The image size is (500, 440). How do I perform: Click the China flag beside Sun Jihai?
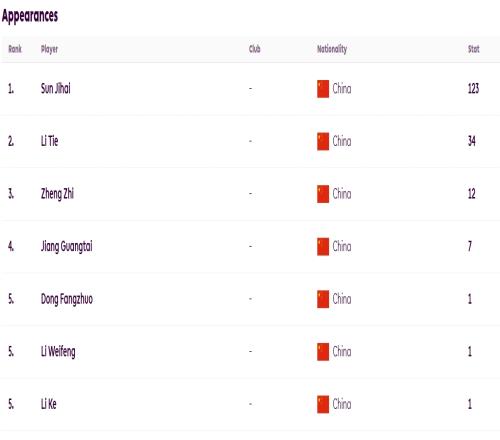(323, 89)
